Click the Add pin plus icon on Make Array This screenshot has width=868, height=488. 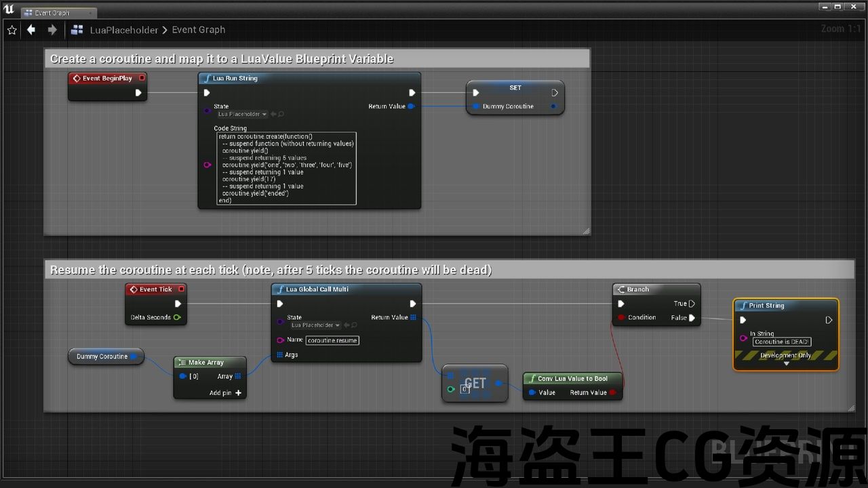238,393
